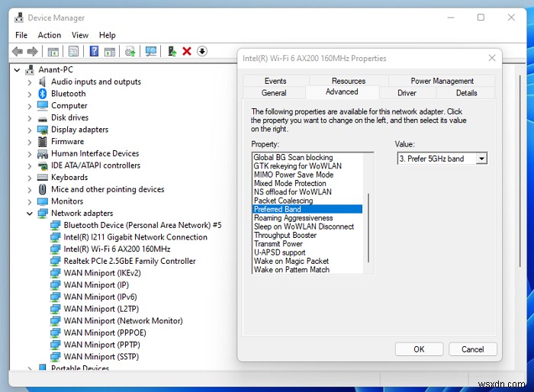
Task: Click the Properties sheet toolbar icon
Action: (73, 51)
